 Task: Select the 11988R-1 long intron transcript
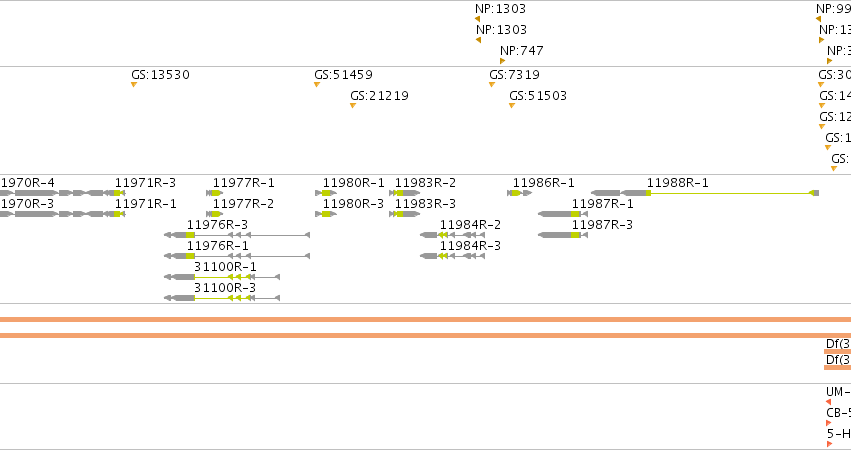[x=705, y=193]
